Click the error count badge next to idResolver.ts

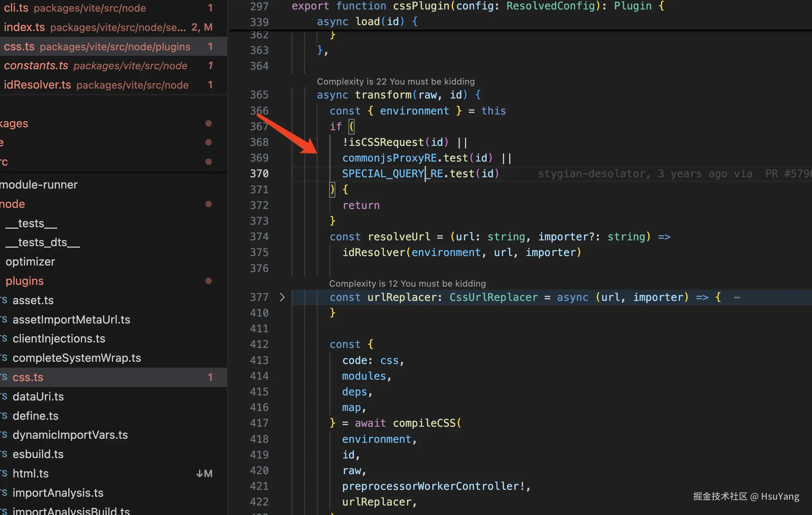click(210, 85)
